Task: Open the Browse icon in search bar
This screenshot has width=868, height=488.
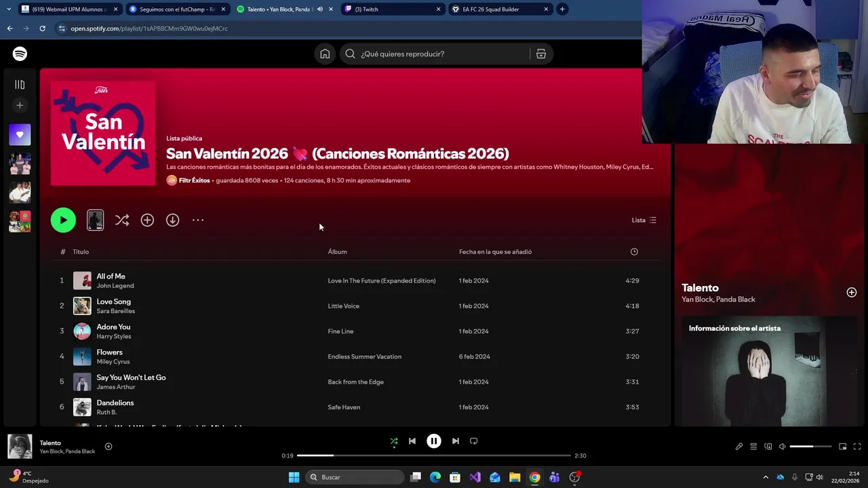Action: click(541, 54)
